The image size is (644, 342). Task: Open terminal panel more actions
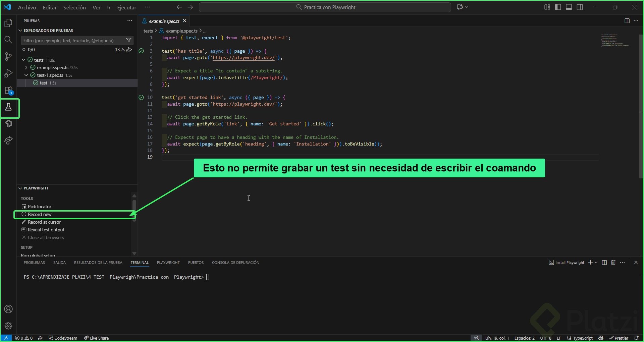(x=623, y=263)
